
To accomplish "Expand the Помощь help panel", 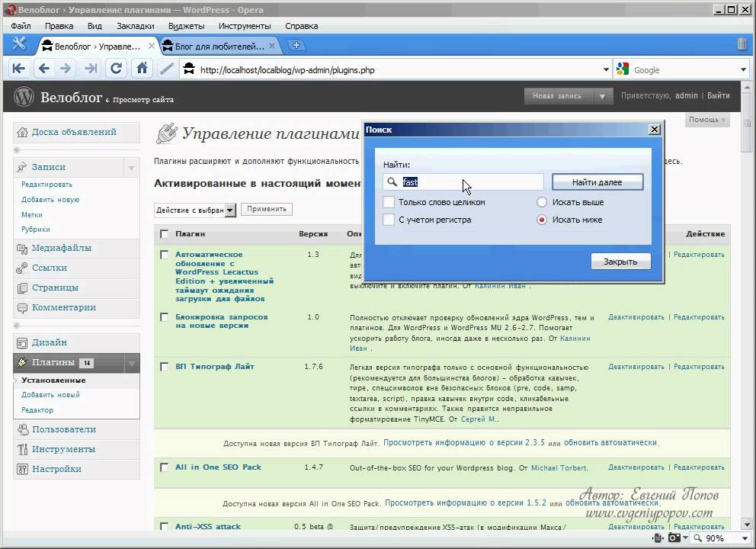I will pos(706,120).
